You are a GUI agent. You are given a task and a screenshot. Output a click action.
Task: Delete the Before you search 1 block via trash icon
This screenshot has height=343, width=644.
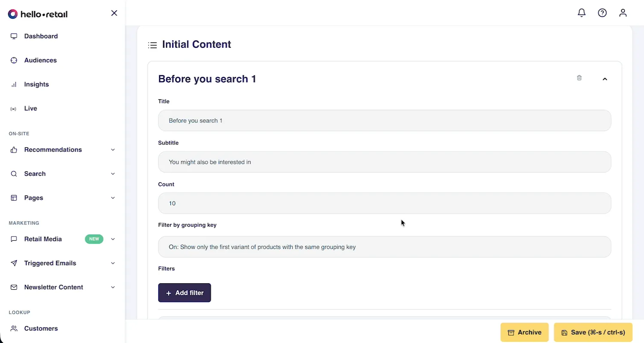pyautogui.click(x=579, y=78)
